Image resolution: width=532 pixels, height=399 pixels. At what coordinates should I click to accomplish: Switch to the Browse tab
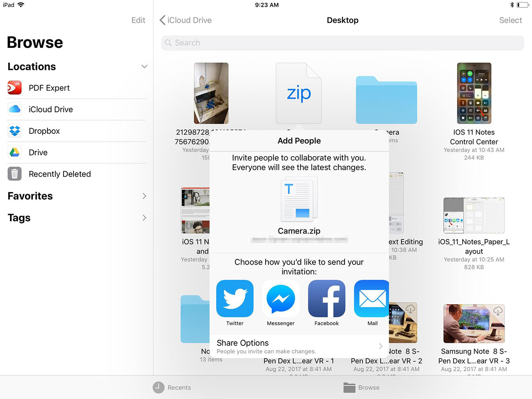coord(361,387)
